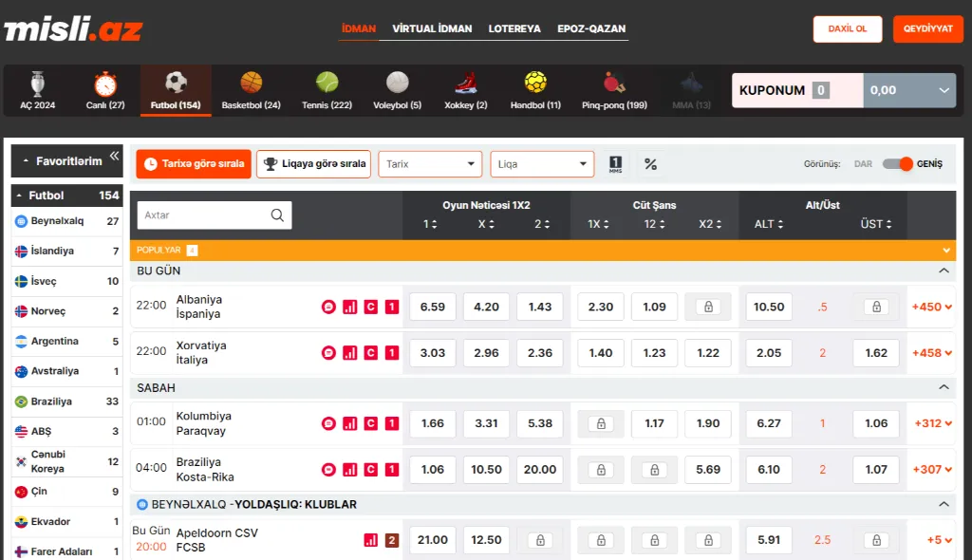Viewport: 972px width, 560px height.
Task: Open Cənubi Koreya 12 in sidebar
Action: pyautogui.click(x=67, y=461)
